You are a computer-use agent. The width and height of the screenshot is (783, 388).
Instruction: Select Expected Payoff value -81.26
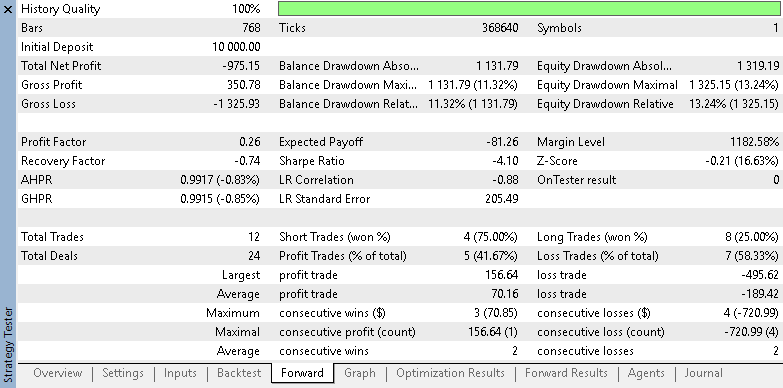tap(502, 142)
